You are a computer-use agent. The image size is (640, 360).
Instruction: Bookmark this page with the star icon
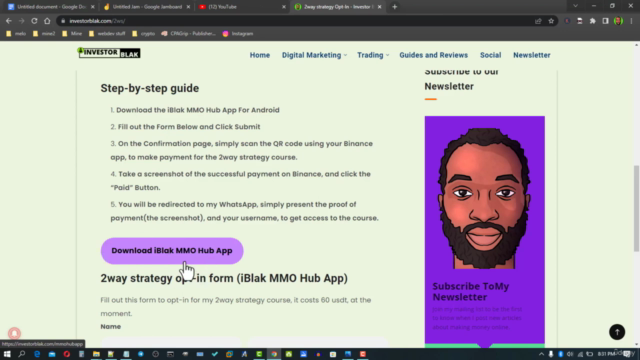tap(551, 21)
